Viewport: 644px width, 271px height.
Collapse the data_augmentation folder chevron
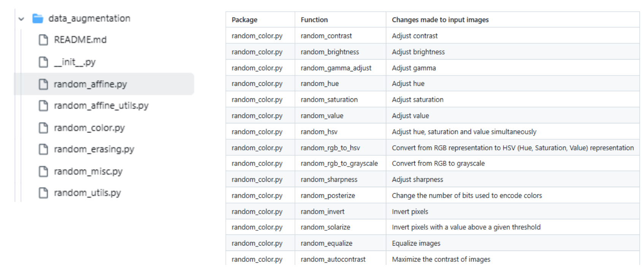21,19
